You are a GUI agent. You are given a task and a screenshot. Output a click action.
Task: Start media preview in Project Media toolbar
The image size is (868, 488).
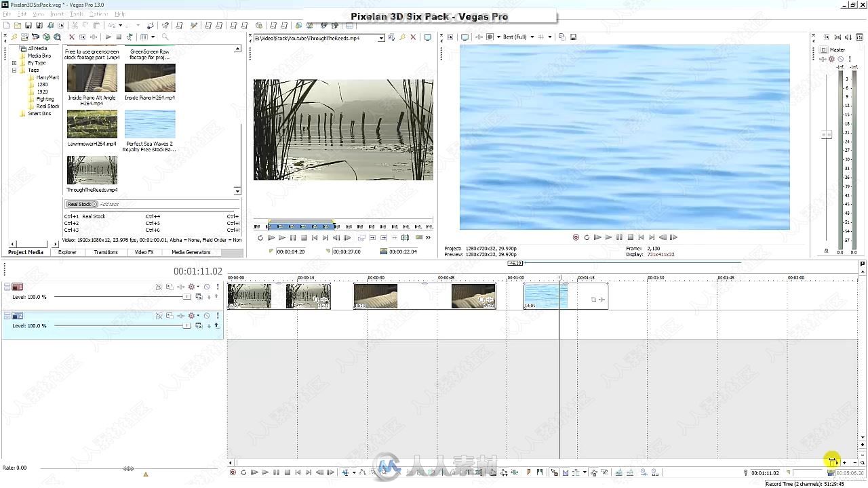pos(108,37)
